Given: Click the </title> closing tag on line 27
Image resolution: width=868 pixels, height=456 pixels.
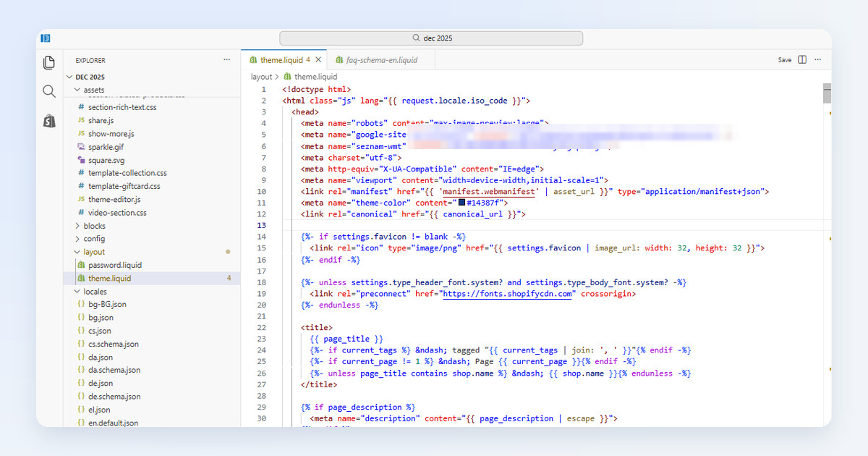Looking at the screenshot, I should [319, 384].
